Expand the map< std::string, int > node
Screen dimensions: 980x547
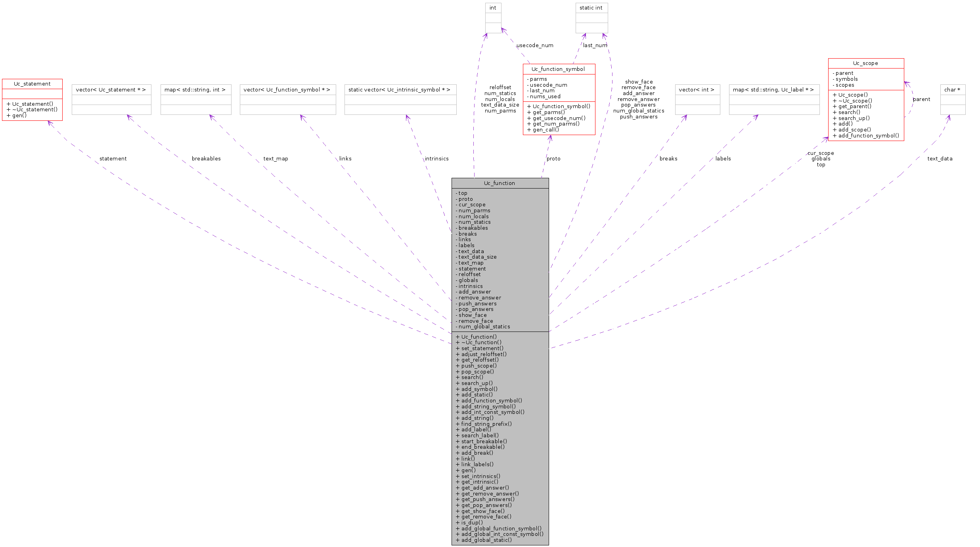(195, 90)
